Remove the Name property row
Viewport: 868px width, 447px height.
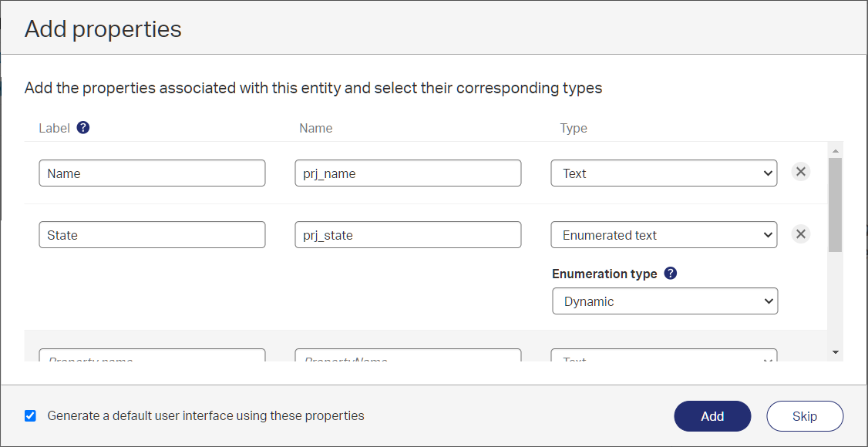801,172
